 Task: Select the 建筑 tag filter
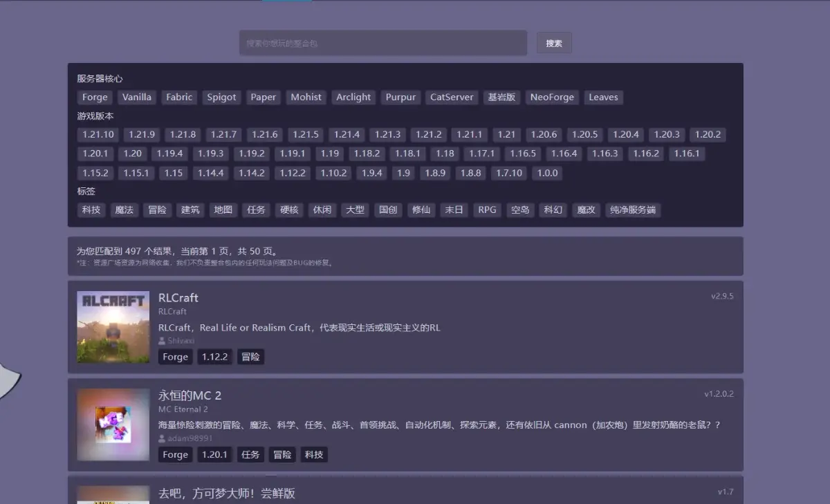point(190,209)
